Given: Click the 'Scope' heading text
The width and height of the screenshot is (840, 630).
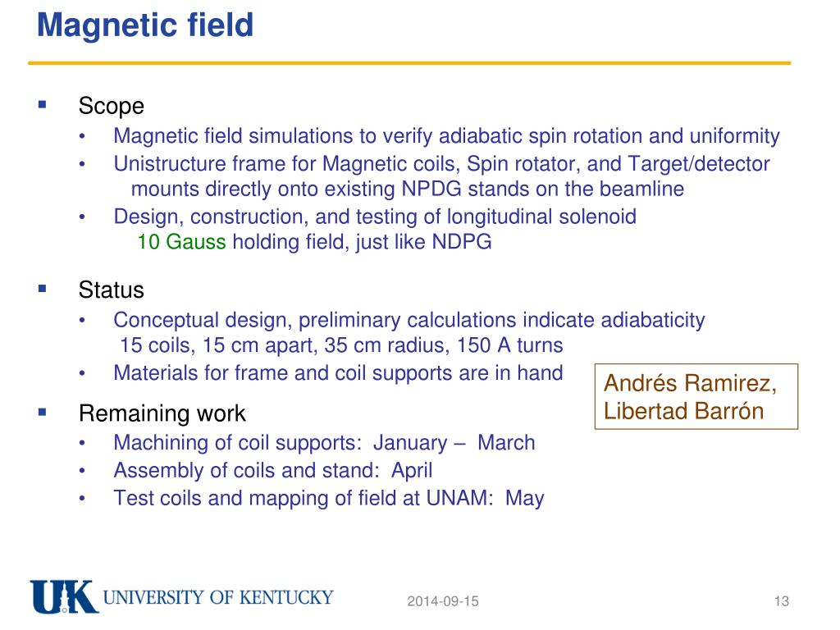Looking at the screenshot, I should point(111,106).
